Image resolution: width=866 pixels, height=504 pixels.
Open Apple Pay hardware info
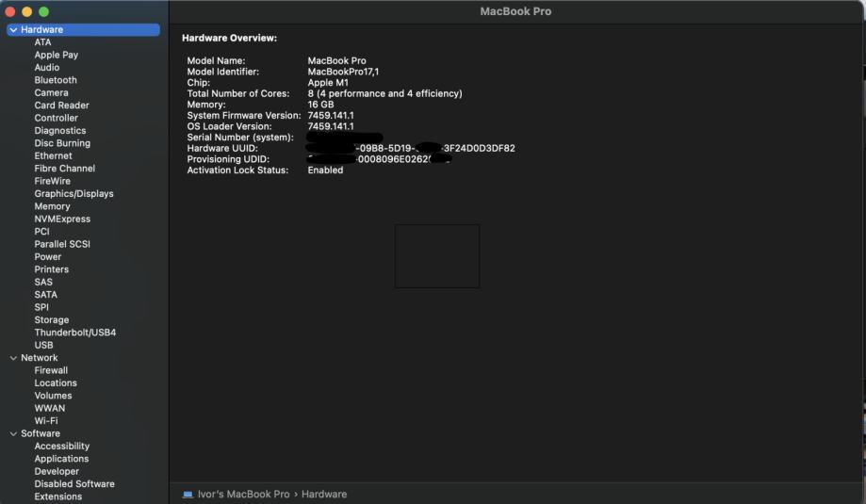[x=57, y=56]
